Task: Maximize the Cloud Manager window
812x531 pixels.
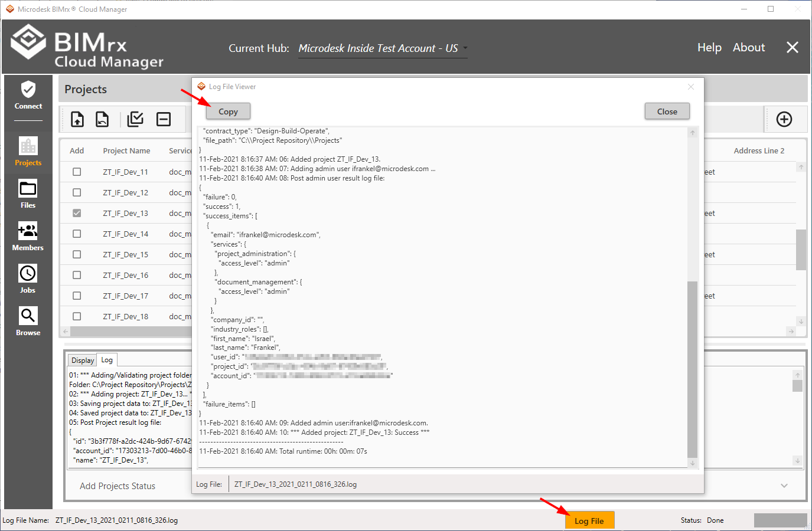Action: [771, 9]
